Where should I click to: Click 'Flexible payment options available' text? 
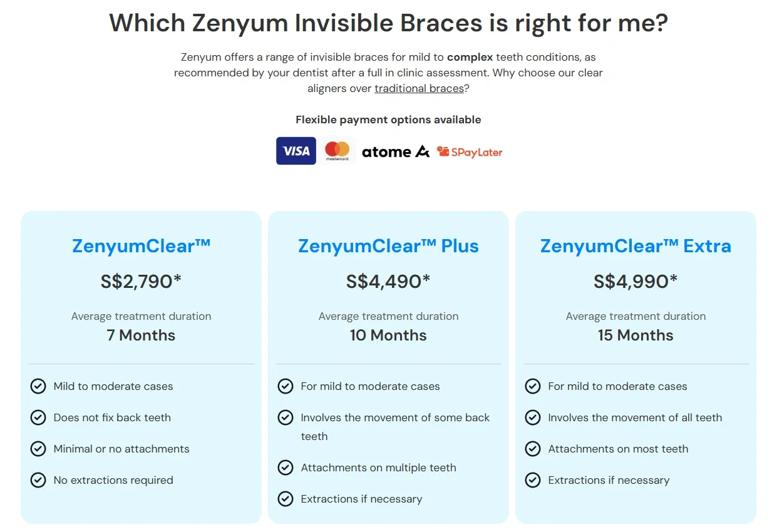(x=388, y=120)
